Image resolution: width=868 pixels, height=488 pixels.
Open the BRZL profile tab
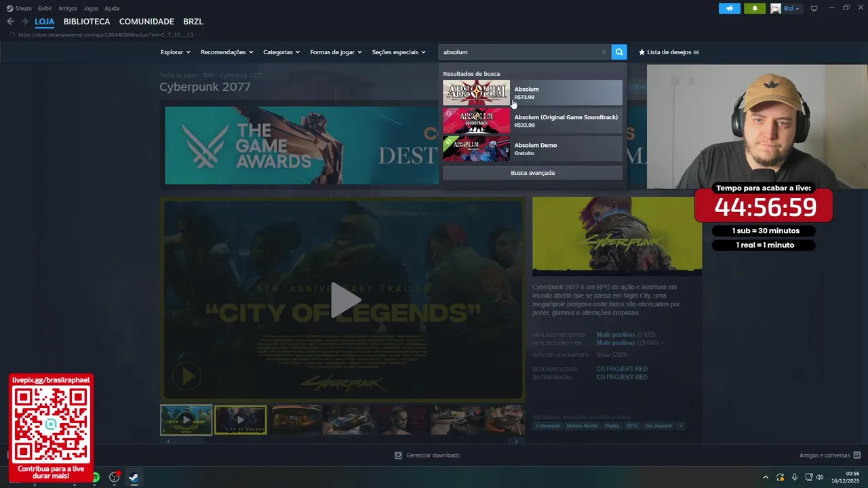point(193,22)
